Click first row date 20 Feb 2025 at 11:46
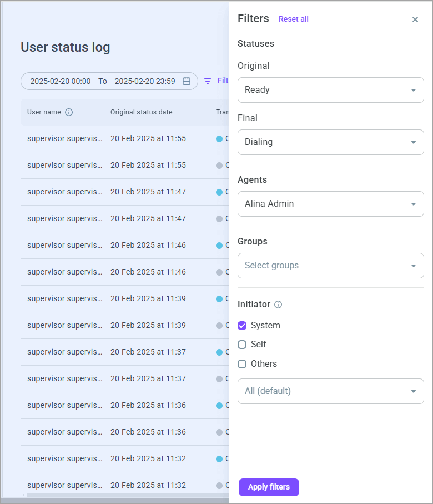 (148, 245)
